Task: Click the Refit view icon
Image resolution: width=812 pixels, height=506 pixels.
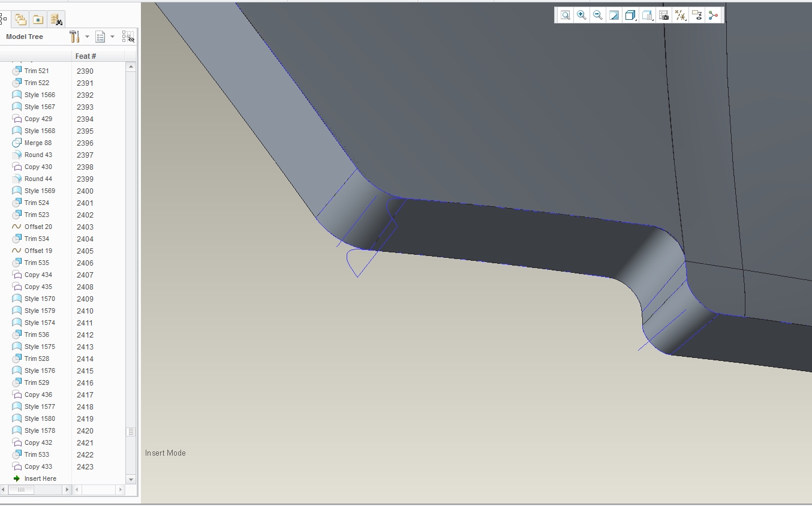Action: tap(565, 16)
